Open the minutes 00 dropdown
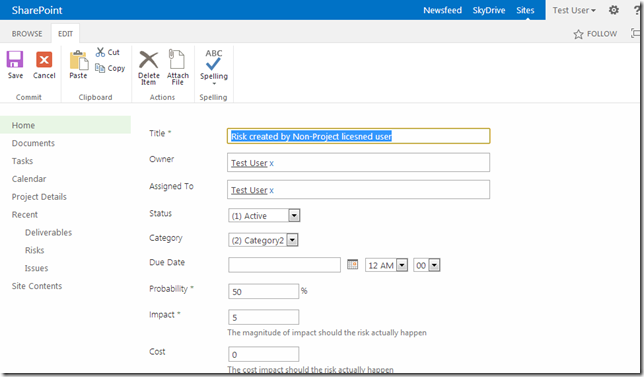The height and width of the screenshot is (377, 644). pyautogui.click(x=434, y=265)
